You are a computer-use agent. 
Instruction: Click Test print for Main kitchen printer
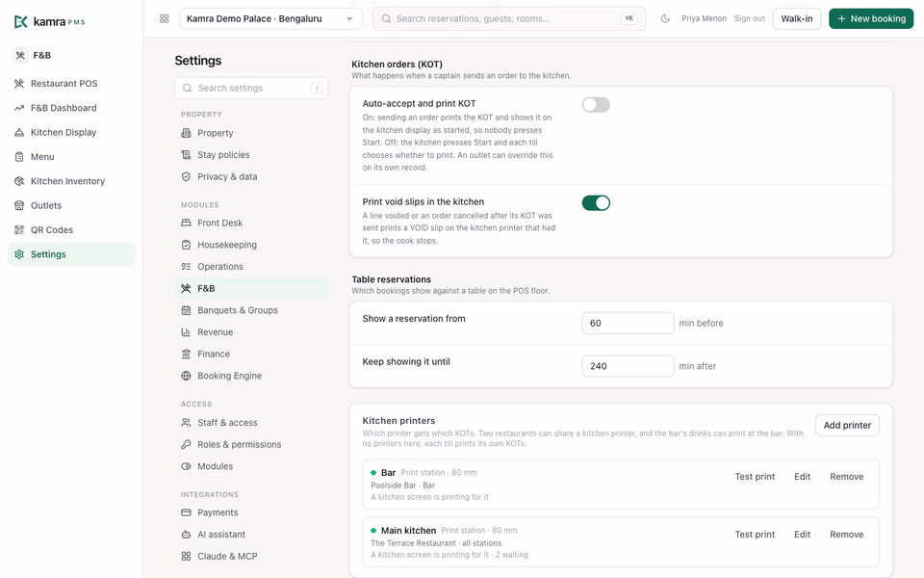[x=755, y=535]
